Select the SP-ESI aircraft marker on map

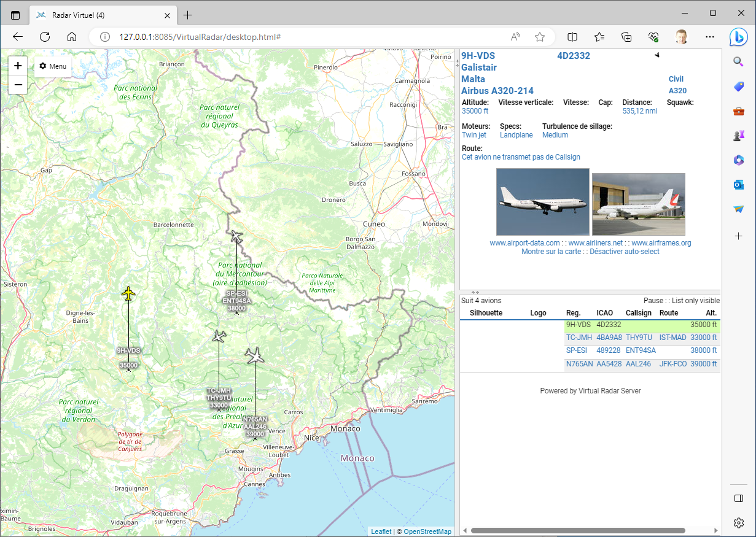[237, 236]
